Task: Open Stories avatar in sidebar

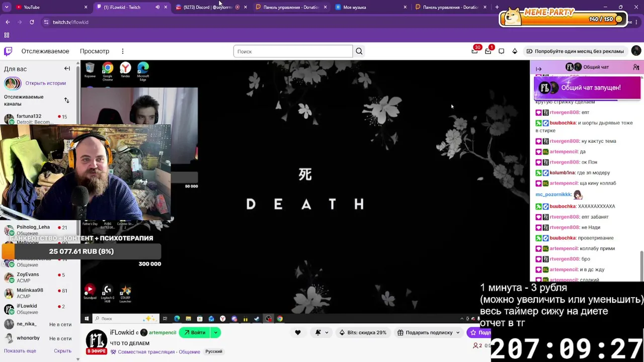Action: [x=13, y=83]
